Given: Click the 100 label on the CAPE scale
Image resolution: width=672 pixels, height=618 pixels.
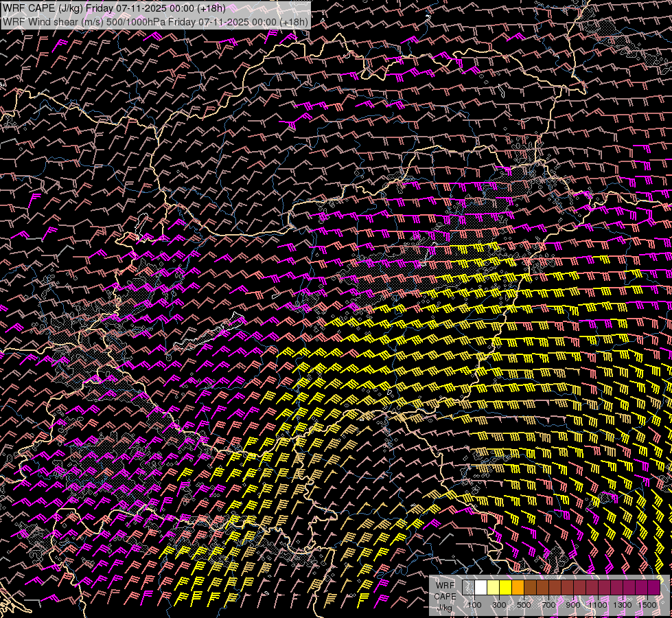Looking at the screenshot, I should (x=474, y=605).
